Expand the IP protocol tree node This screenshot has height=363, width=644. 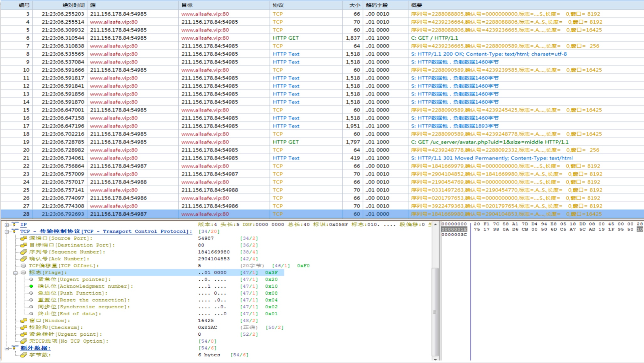[x=7, y=225]
